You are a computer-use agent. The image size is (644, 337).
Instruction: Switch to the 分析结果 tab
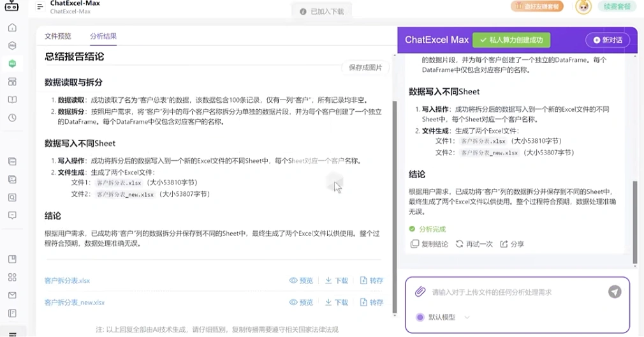coord(103,36)
